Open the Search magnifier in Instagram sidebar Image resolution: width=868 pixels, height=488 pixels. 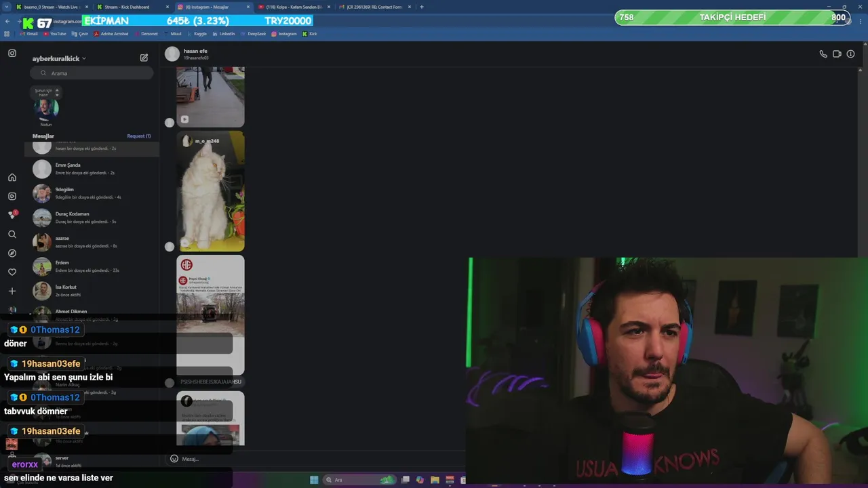tap(12, 235)
